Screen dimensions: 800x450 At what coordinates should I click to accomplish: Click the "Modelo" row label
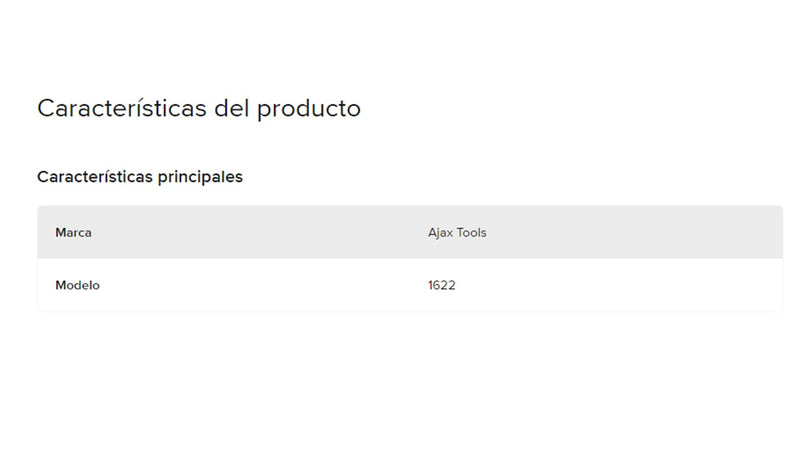pos(77,285)
